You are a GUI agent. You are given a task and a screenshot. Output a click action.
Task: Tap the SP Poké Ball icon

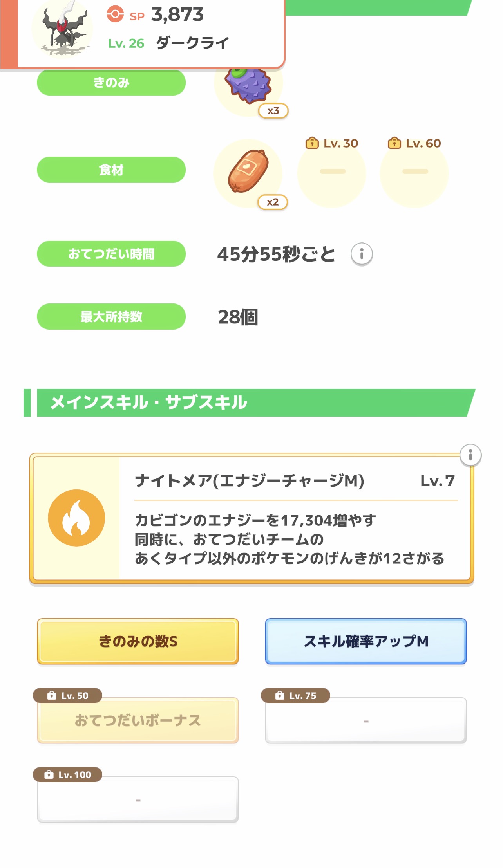pyautogui.click(x=115, y=14)
